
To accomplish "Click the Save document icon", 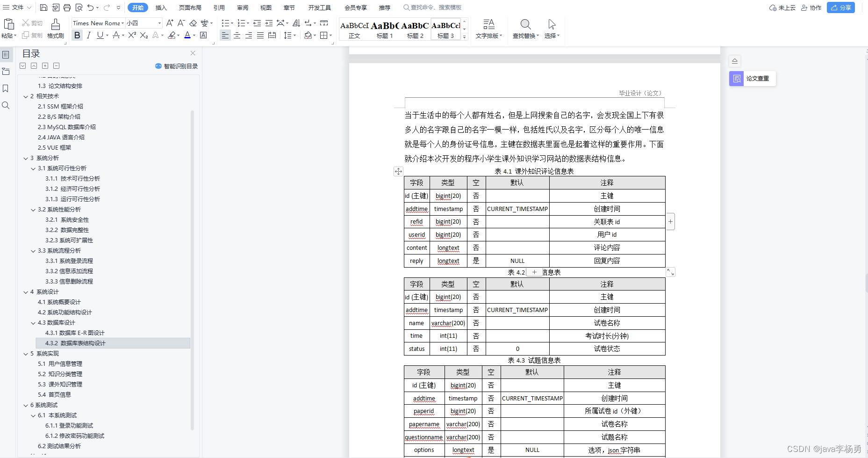I will pos(43,7).
